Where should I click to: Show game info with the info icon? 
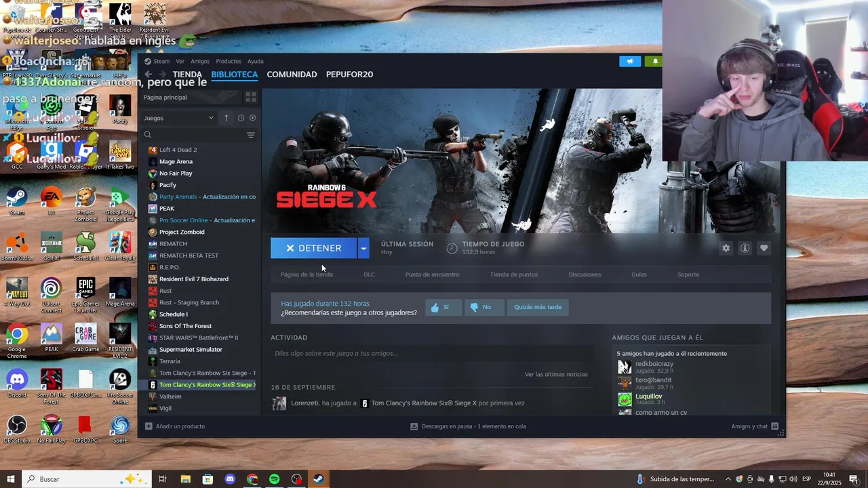745,248
